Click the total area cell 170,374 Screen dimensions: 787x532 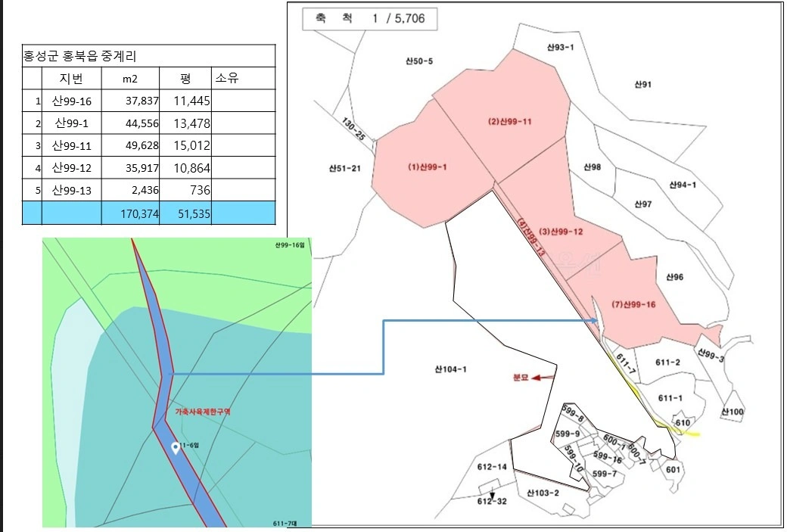click(130, 213)
